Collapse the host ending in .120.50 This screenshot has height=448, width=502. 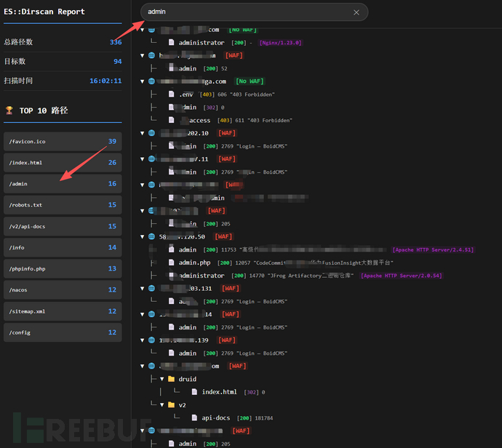143,237
